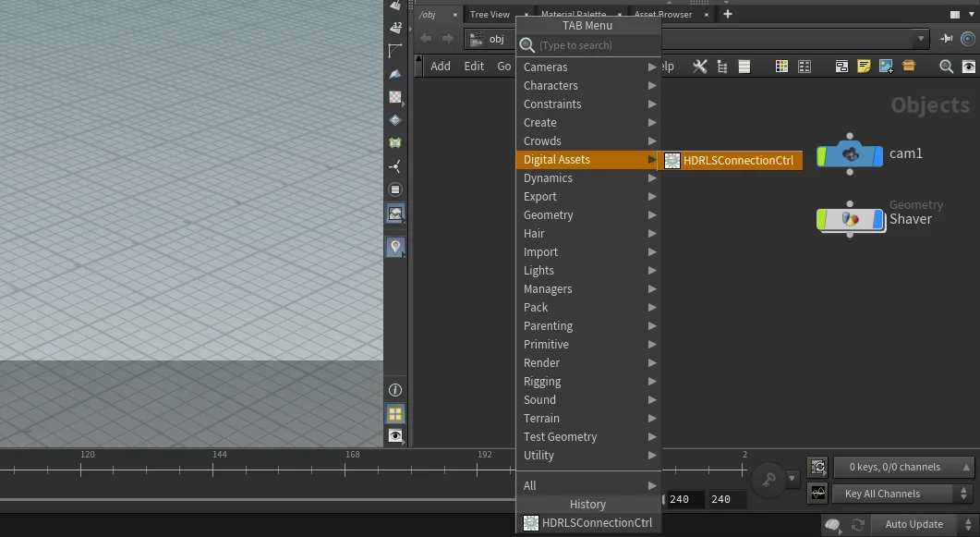Open the Dynamics submenu
980x537 pixels.
[x=588, y=178]
